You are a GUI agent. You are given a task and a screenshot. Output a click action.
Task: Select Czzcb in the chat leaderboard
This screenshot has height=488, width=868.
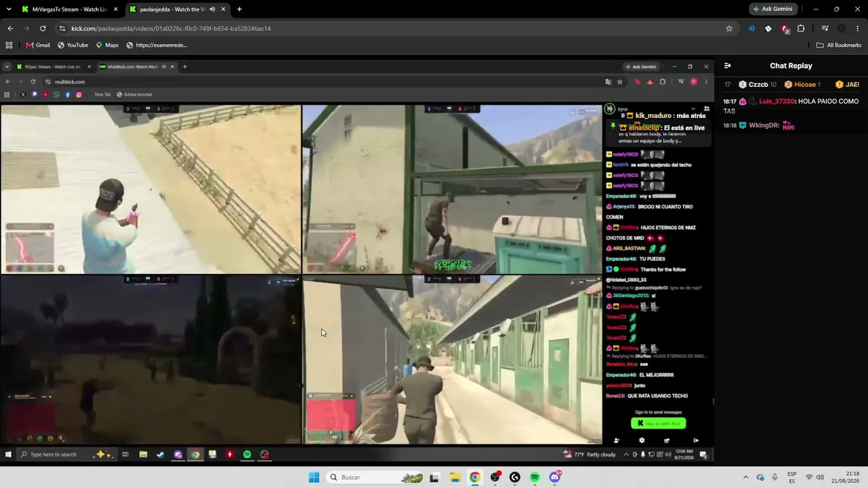point(758,85)
